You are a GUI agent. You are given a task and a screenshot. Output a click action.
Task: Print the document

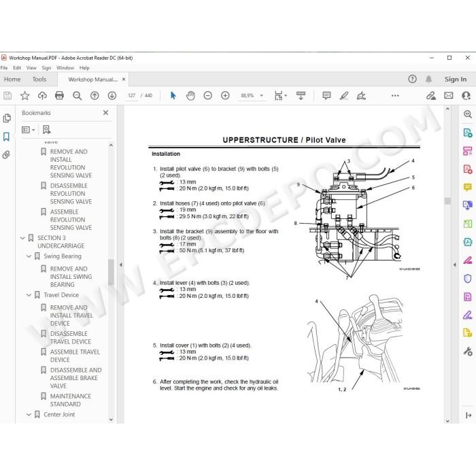tap(60, 96)
